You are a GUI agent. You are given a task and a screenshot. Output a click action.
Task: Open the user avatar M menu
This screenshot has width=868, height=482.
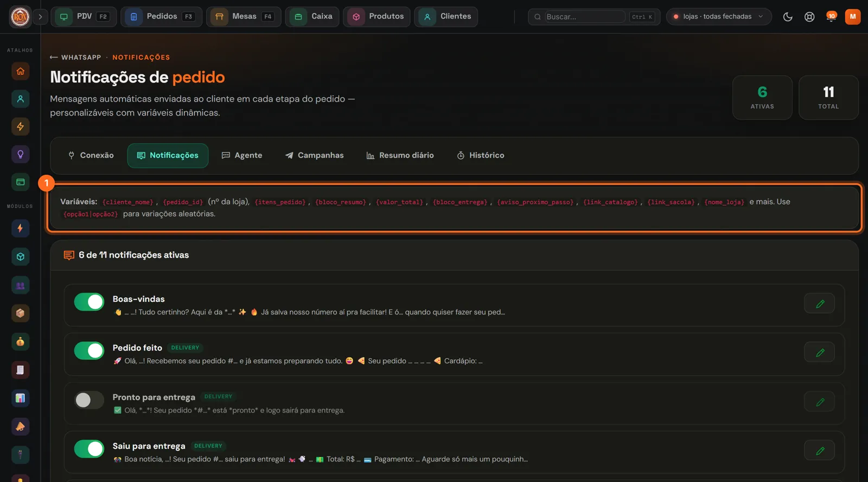click(x=853, y=17)
